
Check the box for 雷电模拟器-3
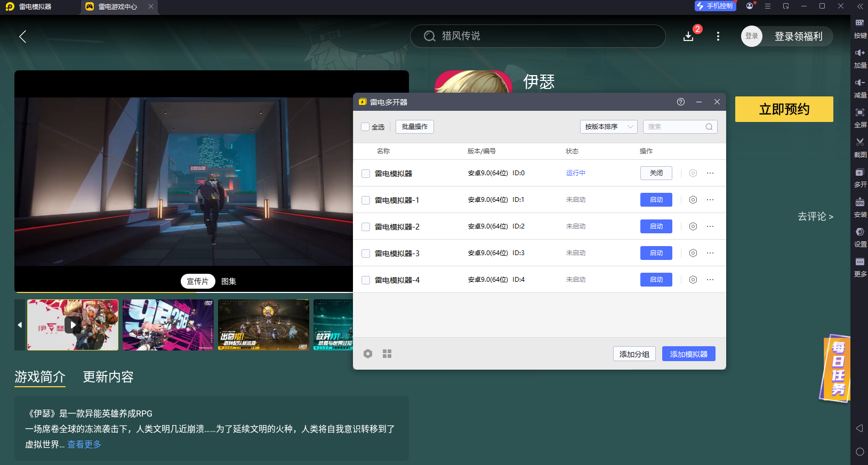(366, 254)
